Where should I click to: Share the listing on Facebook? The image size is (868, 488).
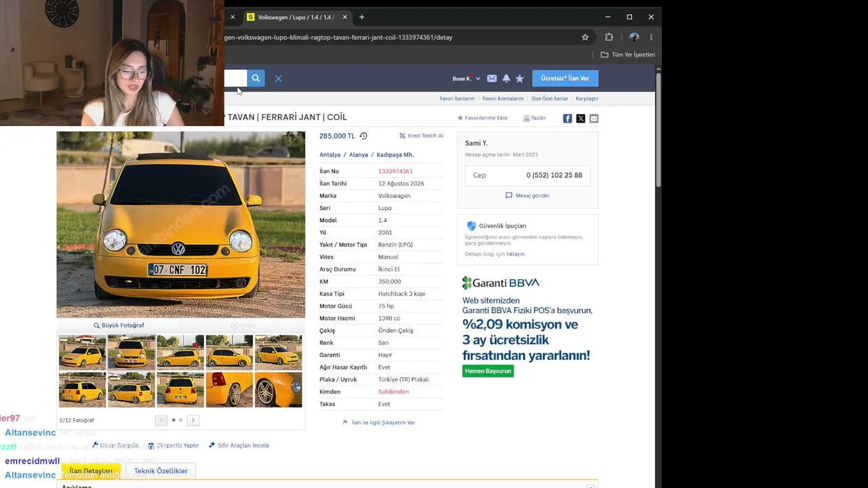(567, 119)
